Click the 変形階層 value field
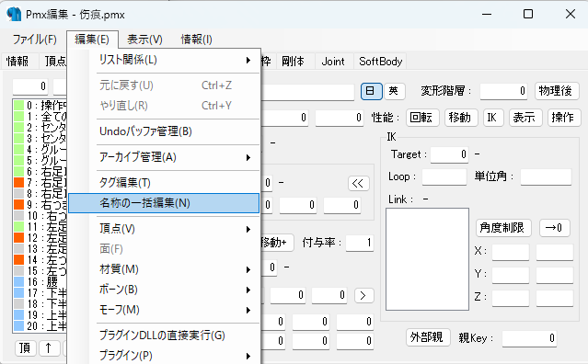The image size is (588, 364). pos(504,91)
